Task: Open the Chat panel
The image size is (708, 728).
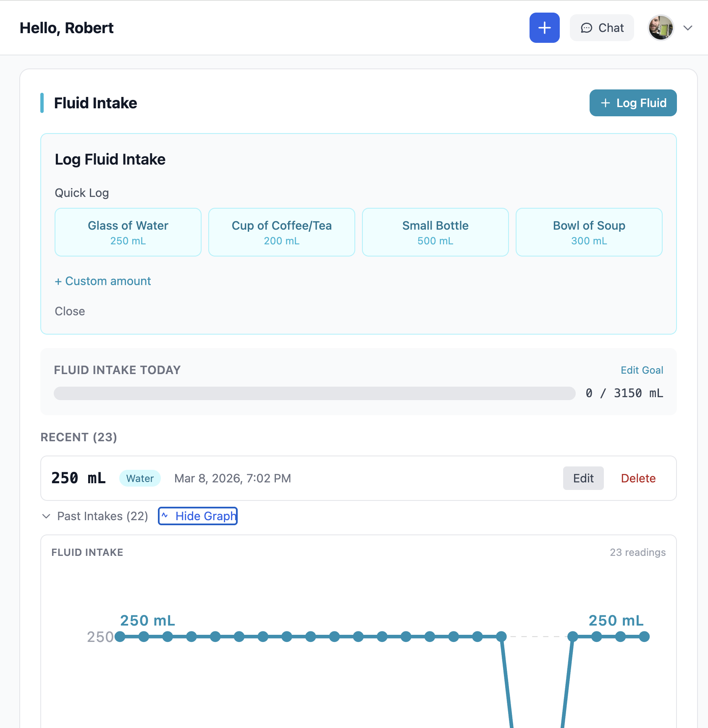Action: [602, 28]
